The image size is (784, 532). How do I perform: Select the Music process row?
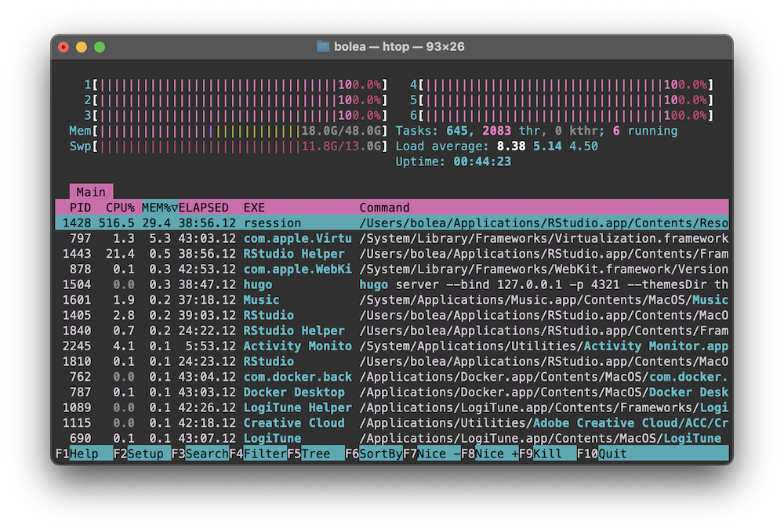(391, 300)
